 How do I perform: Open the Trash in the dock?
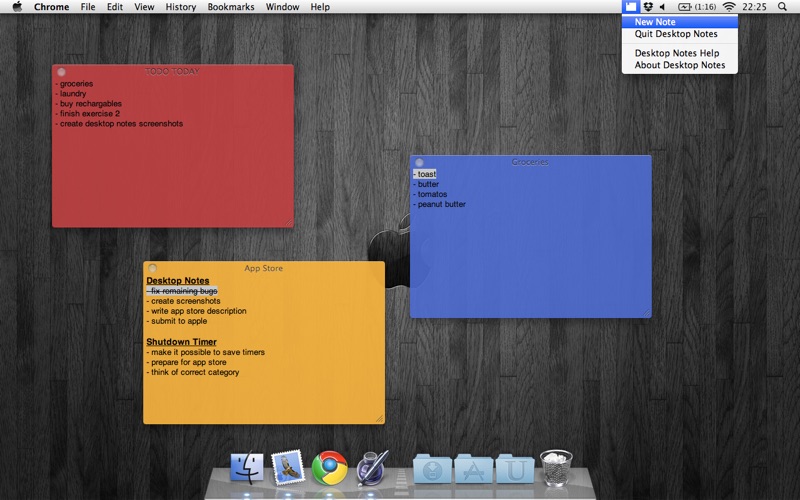[556, 467]
